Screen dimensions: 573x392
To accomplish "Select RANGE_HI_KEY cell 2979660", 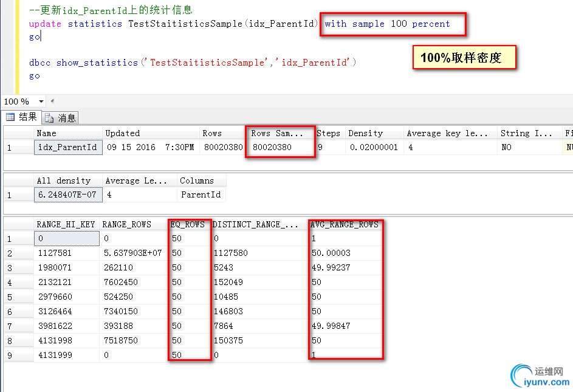I will [66, 297].
